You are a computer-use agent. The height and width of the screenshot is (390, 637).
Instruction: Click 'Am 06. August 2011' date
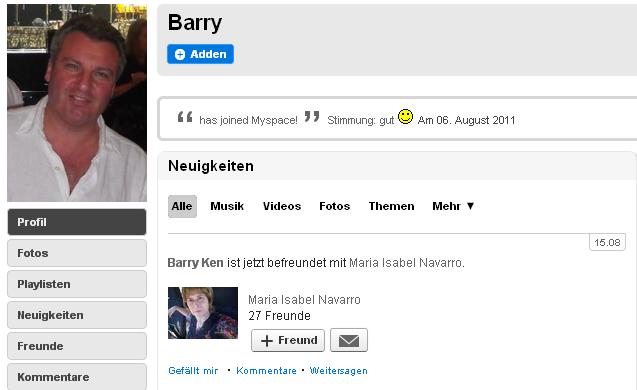tap(466, 120)
